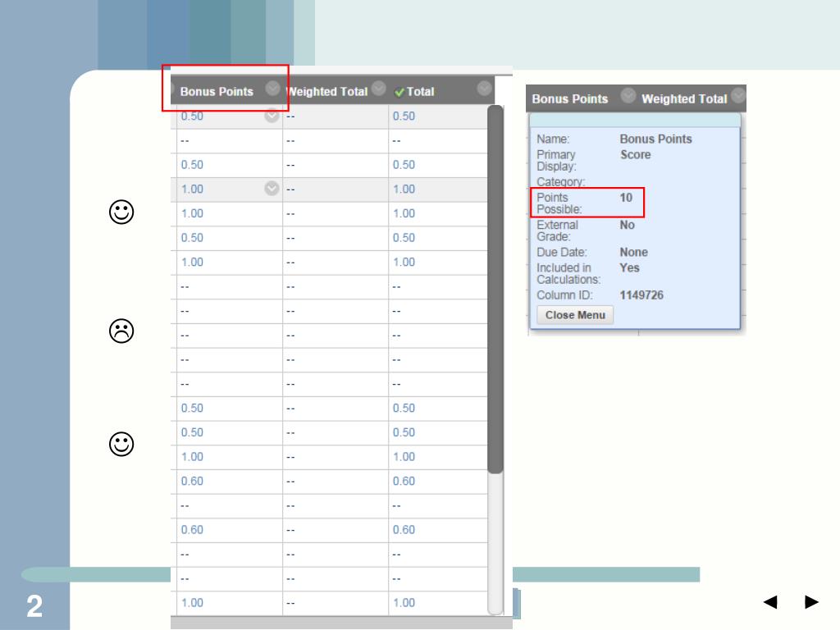This screenshot has width=840, height=630.
Task: Open the Weighted Total column chevron in grade table
Action: pyautogui.click(x=379, y=88)
